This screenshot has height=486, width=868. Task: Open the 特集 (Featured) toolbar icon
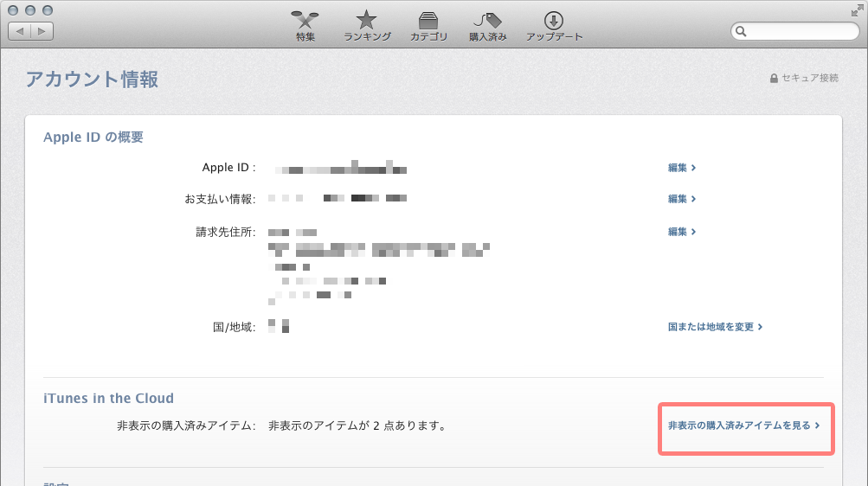pos(305,26)
